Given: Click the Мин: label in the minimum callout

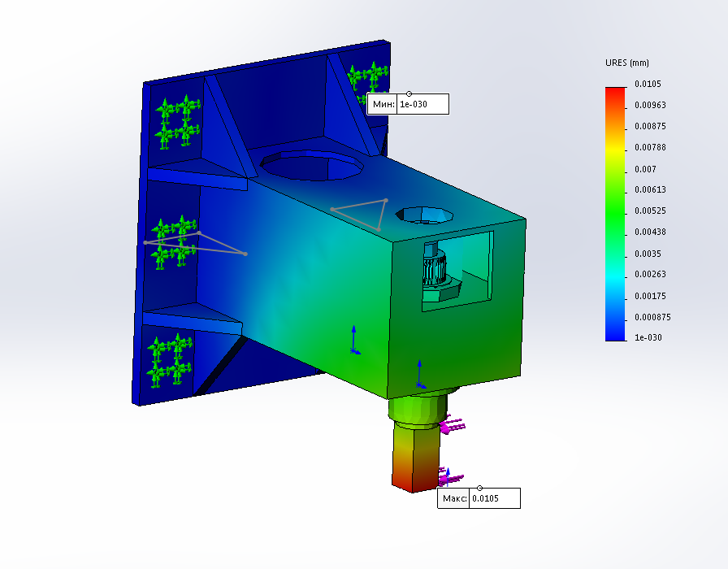Looking at the screenshot, I should click(383, 104).
